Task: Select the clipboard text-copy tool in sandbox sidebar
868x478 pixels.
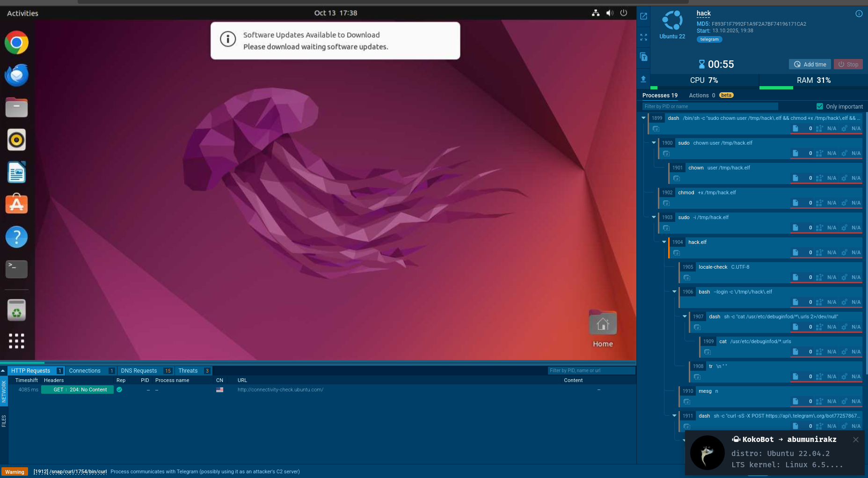Action: 643,57
